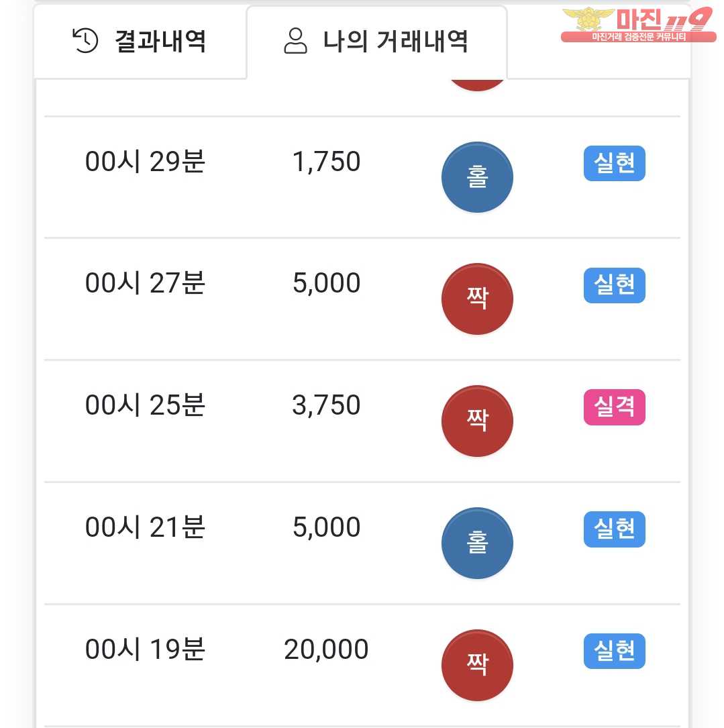Click the 실현 badge for 00시 29분
This screenshot has height=728, width=724.
click(x=614, y=164)
